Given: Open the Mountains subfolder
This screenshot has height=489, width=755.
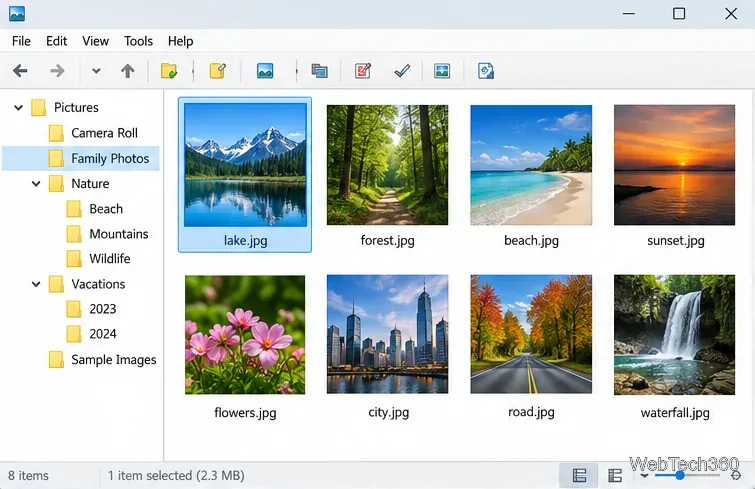Looking at the screenshot, I should [119, 234].
